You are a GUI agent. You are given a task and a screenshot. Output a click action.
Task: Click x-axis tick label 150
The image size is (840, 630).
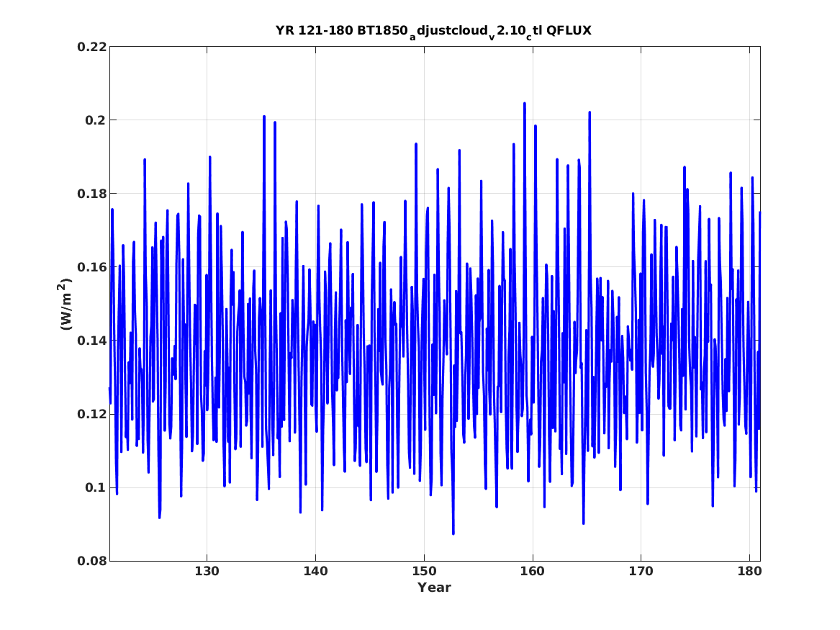(424, 572)
